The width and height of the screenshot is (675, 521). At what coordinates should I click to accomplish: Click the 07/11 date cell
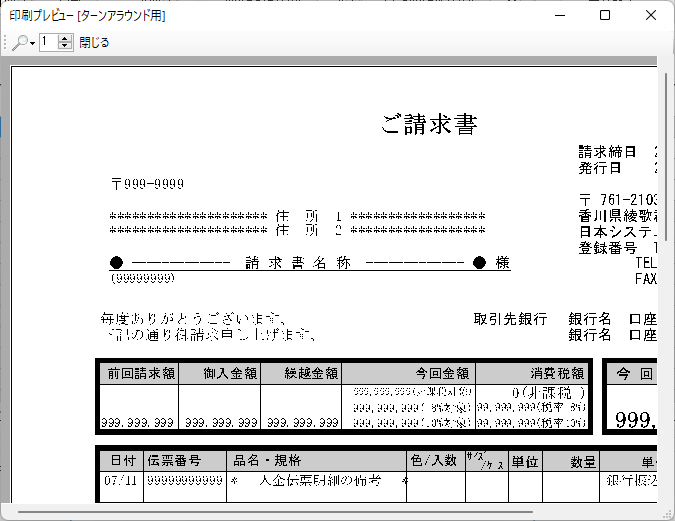tap(120, 480)
